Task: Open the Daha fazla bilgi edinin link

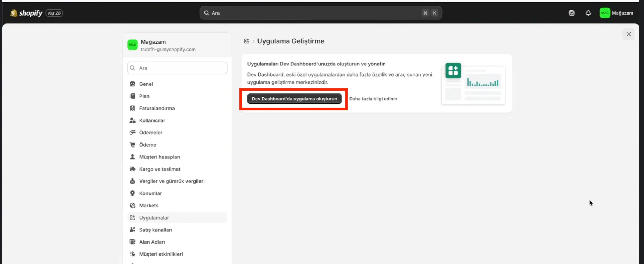Action: pos(373,99)
